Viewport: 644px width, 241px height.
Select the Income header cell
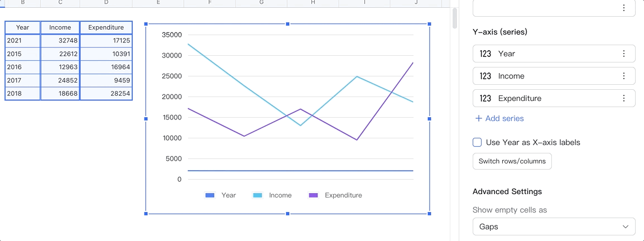point(60,27)
